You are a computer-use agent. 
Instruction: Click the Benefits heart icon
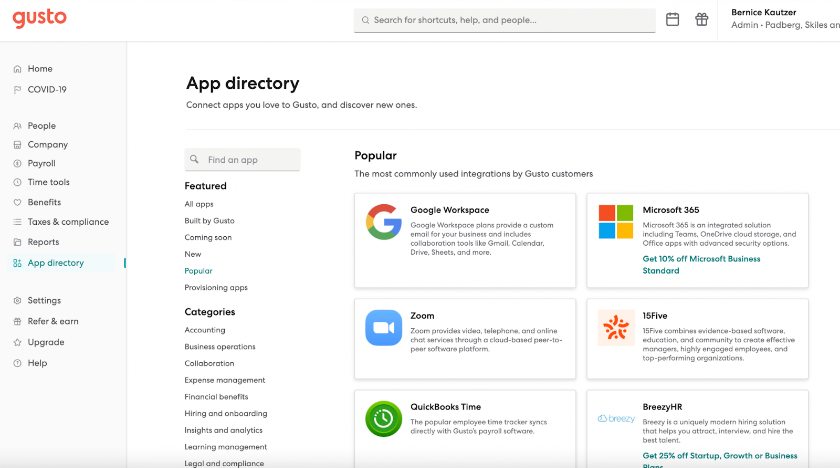17,202
